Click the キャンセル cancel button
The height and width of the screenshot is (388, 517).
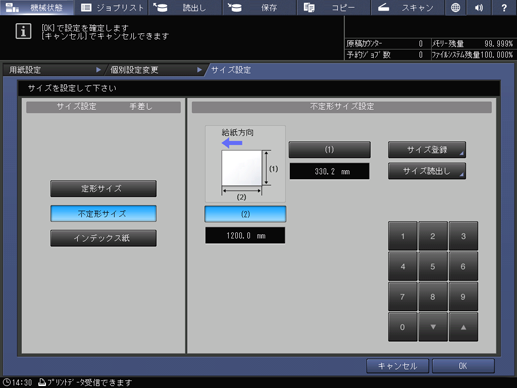(397, 366)
